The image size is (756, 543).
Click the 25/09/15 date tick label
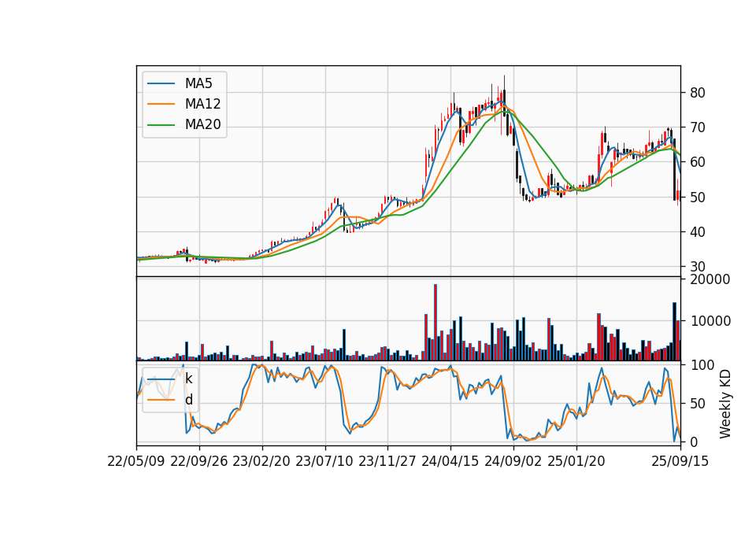(680, 461)
